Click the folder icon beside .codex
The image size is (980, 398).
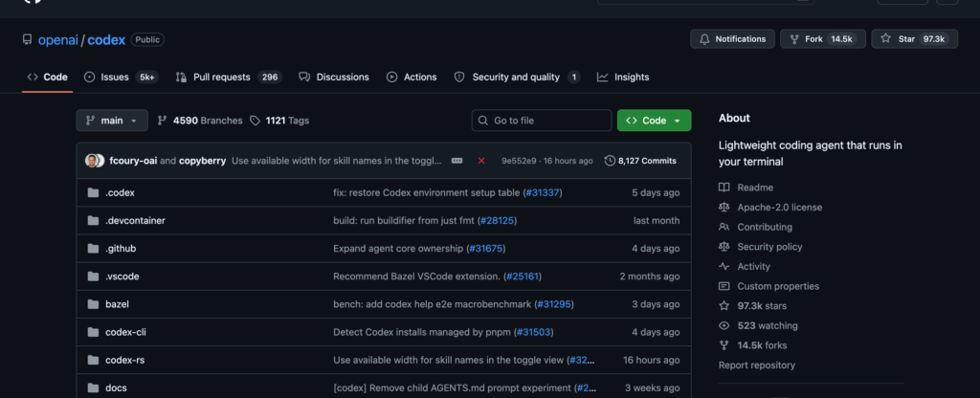[x=93, y=193]
